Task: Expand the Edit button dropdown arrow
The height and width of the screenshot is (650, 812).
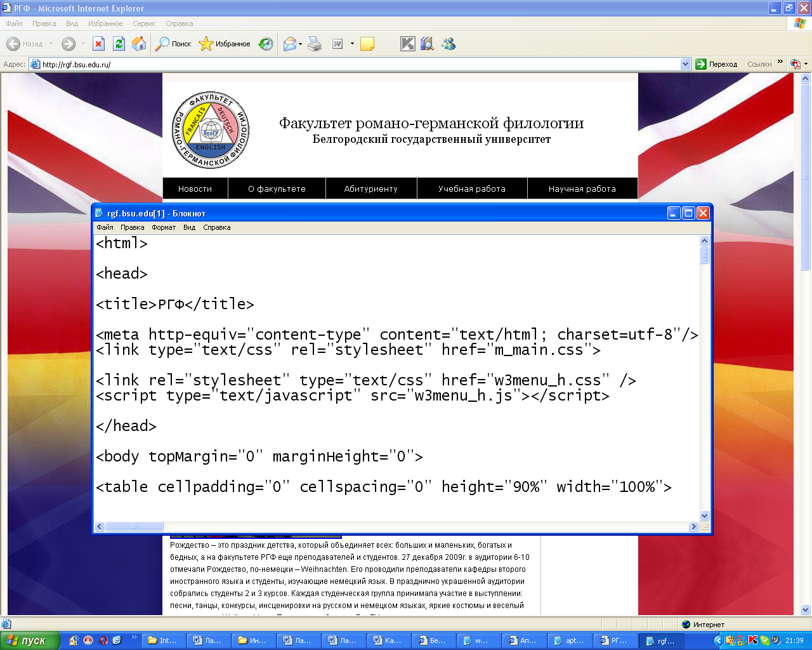Action: pos(352,44)
